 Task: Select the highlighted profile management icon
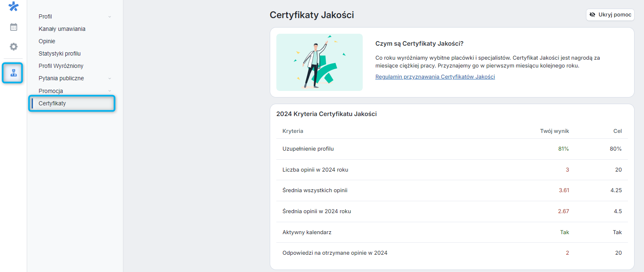13,72
